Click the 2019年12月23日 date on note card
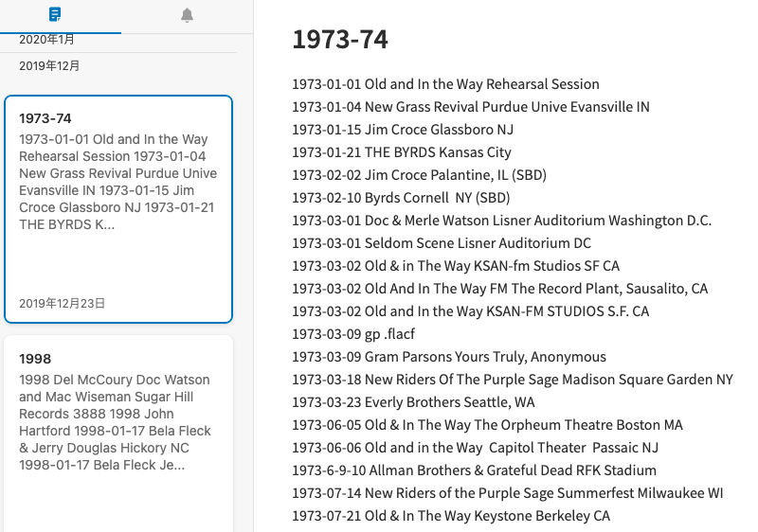 click(62, 303)
